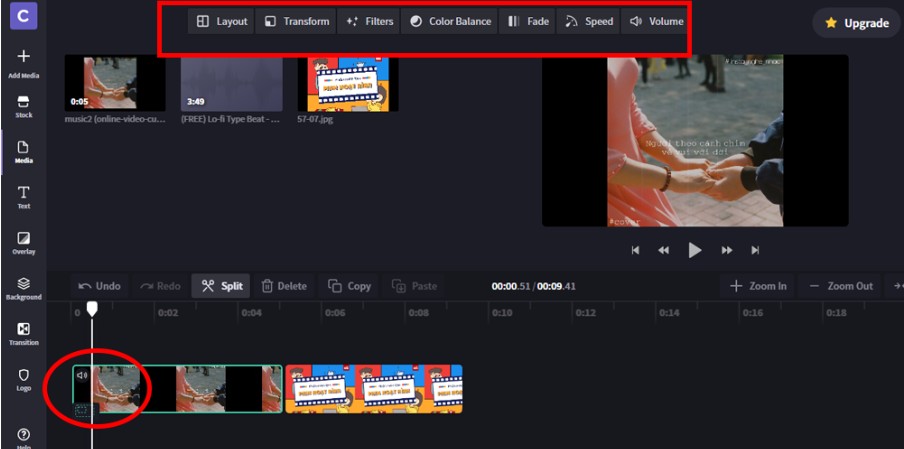Open the Filters menu

(x=368, y=21)
